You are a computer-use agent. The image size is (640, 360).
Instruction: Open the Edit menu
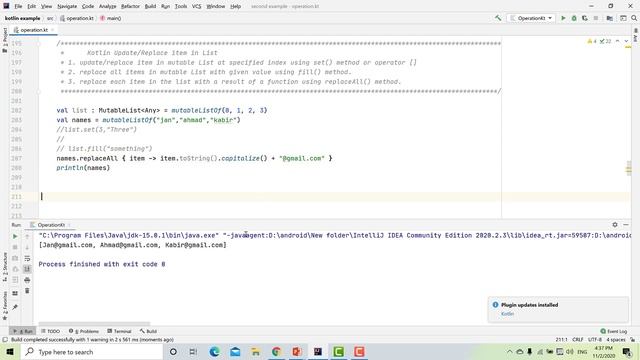(31, 6)
